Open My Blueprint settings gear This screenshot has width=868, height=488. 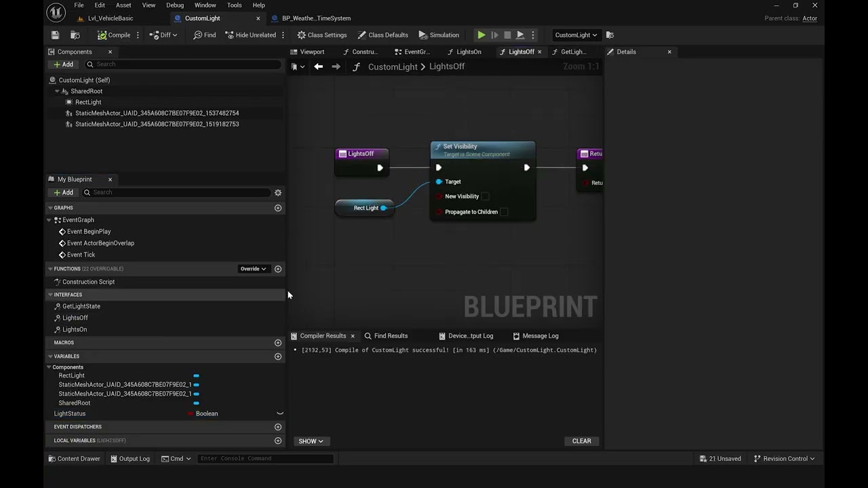pyautogui.click(x=278, y=192)
